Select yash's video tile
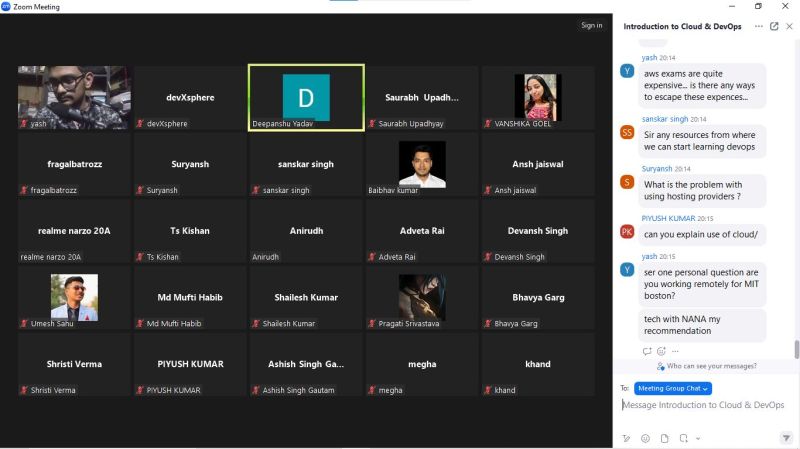The height and width of the screenshot is (449, 800). (x=74, y=97)
